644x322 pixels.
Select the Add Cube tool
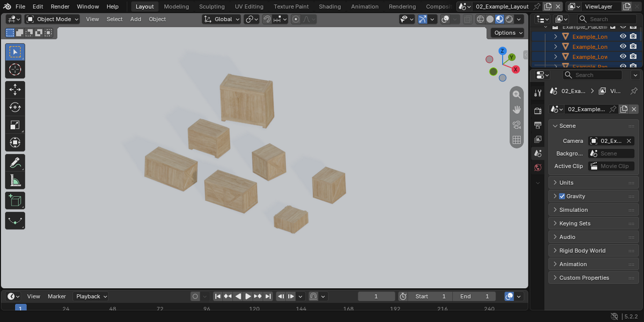click(15, 200)
